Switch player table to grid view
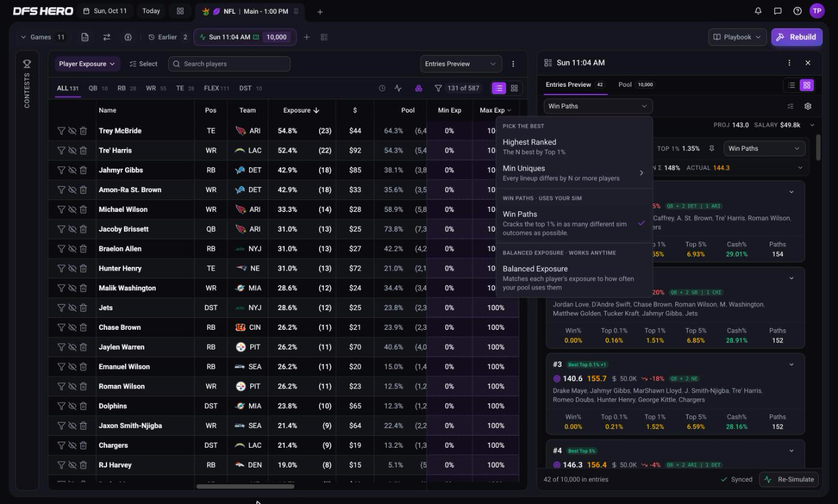This screenshot has width=838, height=504. (x=514, y=88)
